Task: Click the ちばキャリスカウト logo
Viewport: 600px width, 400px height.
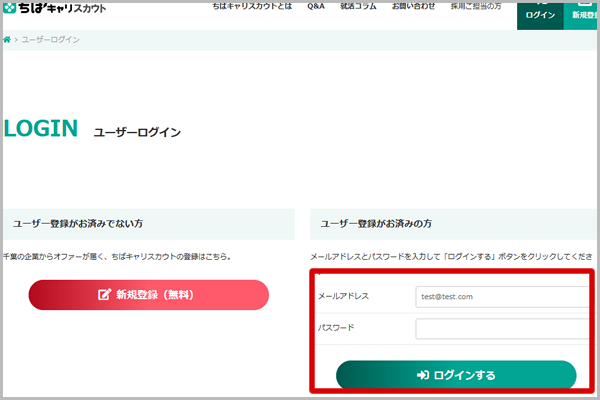Action: (x=54, y=8)
